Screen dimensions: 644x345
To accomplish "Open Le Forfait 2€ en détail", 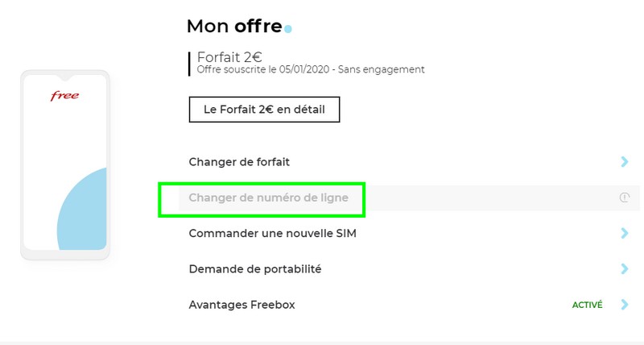I will click(x=264, y=110).
